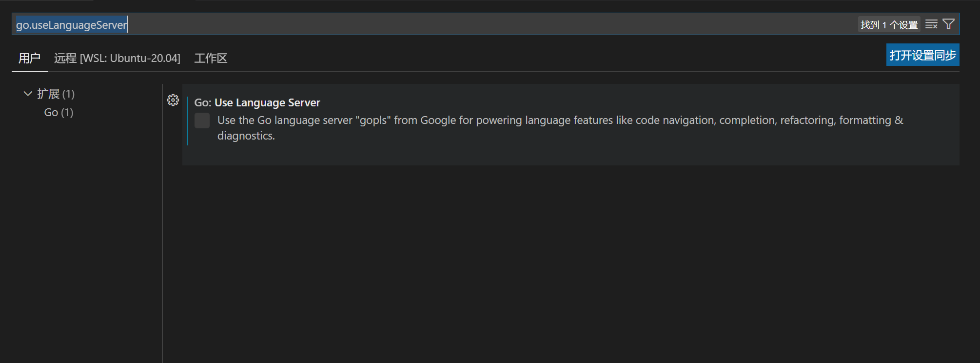Select Go (1) in the settings tree
The width and height of the screenshot is (980, 363).
coord(59,113)
